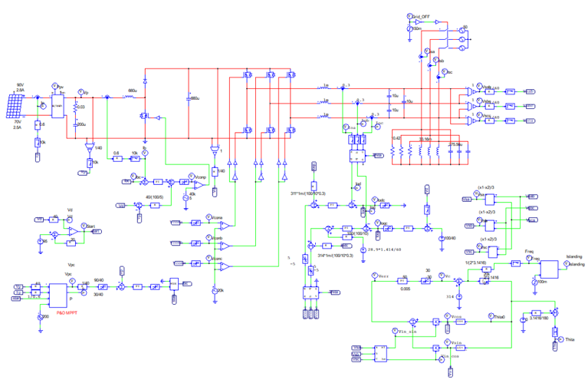Click the 90V panel label
This screenshot has height=383, width=588.
[x=20, y=85]
